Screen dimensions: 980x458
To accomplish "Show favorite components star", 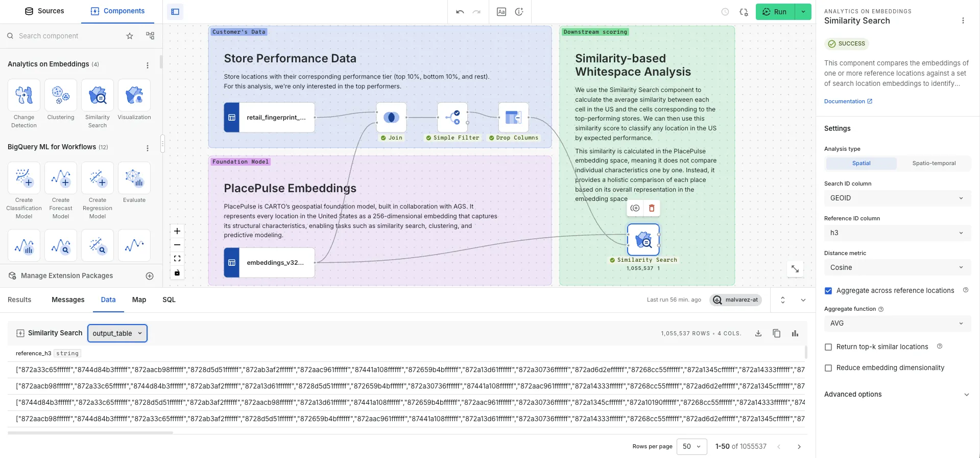I will pyautogui.click(x=130, y=36).
